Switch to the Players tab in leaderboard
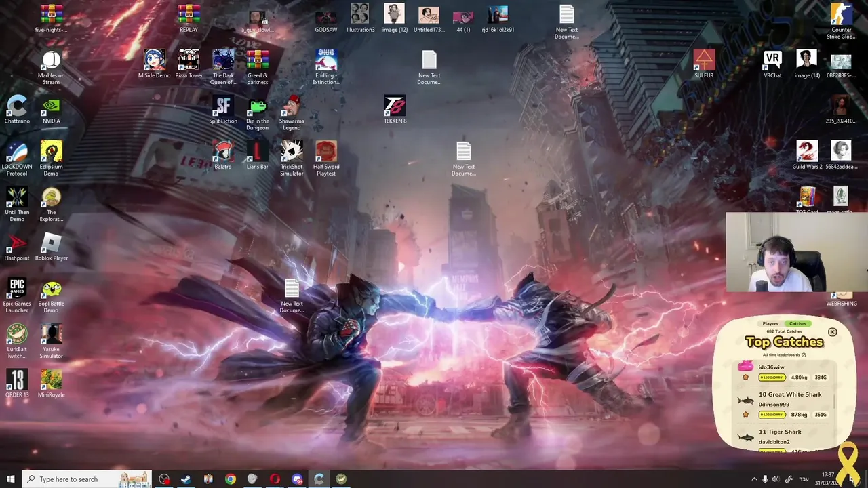The height and width of the screenshot is (488, 868). point(770,323)
